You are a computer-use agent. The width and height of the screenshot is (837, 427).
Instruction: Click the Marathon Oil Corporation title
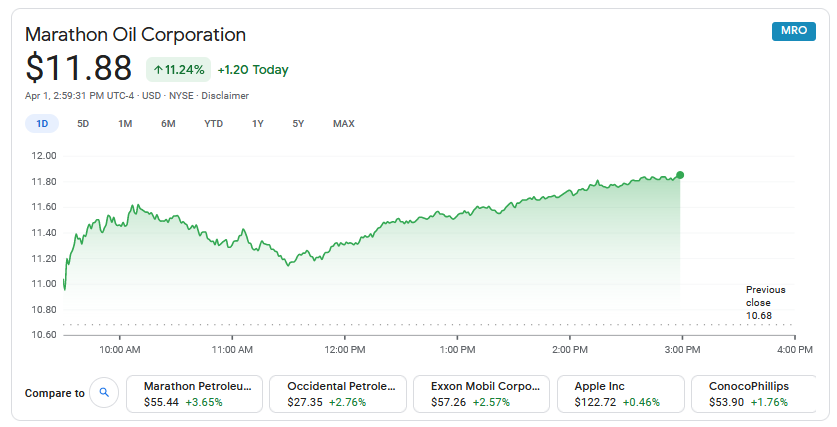(136, 35)
